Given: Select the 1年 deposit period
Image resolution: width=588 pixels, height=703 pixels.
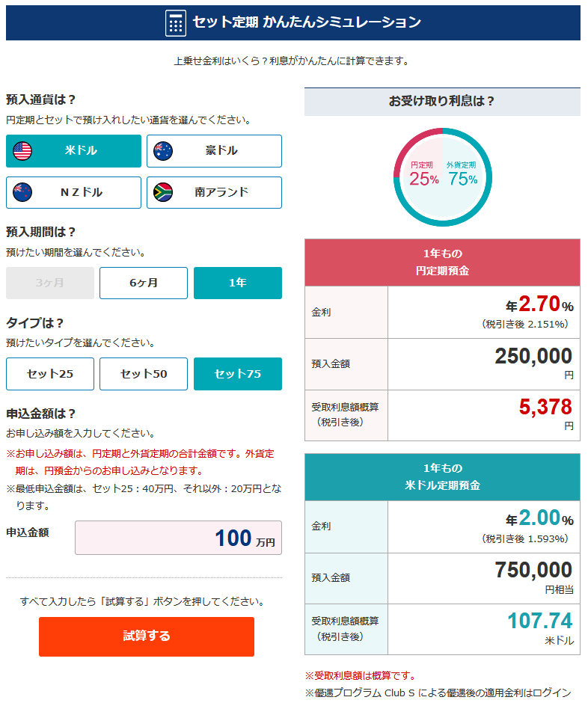Looking at the screenshot, I should (x=238, y=283).
